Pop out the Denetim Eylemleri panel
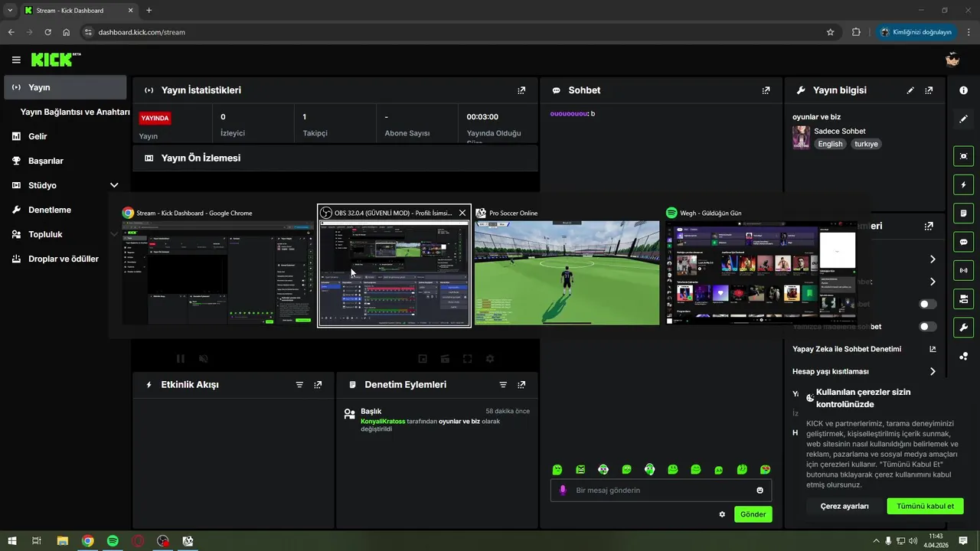Screen dimensions: 980x551 [521, 385]
